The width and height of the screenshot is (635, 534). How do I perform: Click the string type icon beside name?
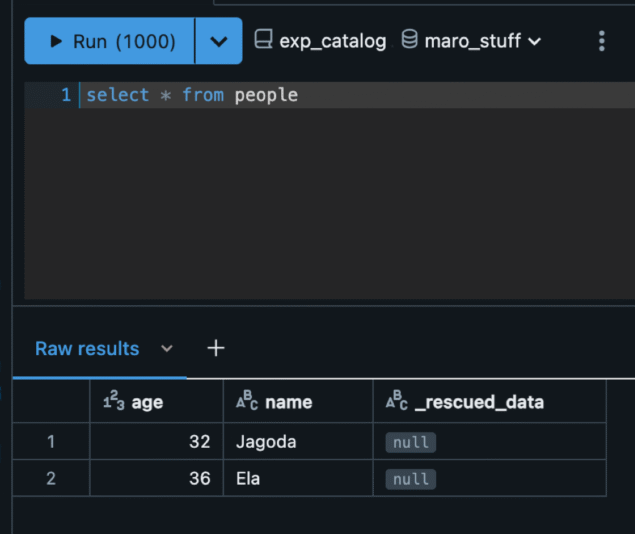tap(247, 402)
